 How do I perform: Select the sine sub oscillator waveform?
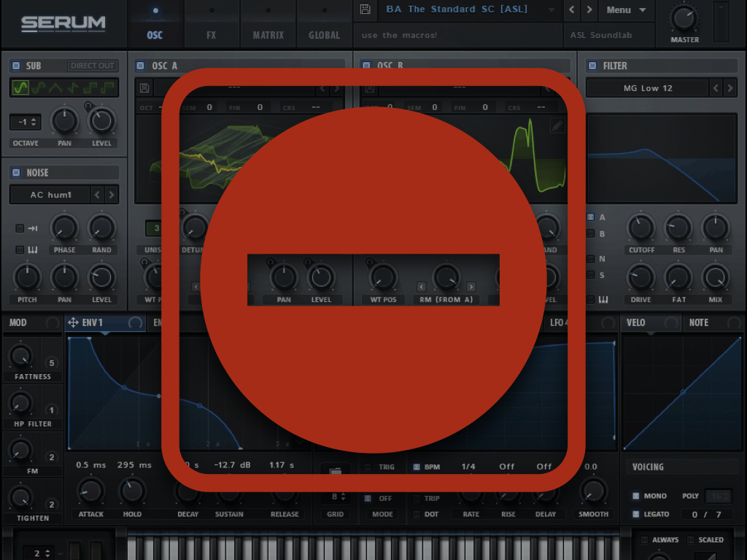(x=20, y=87)
